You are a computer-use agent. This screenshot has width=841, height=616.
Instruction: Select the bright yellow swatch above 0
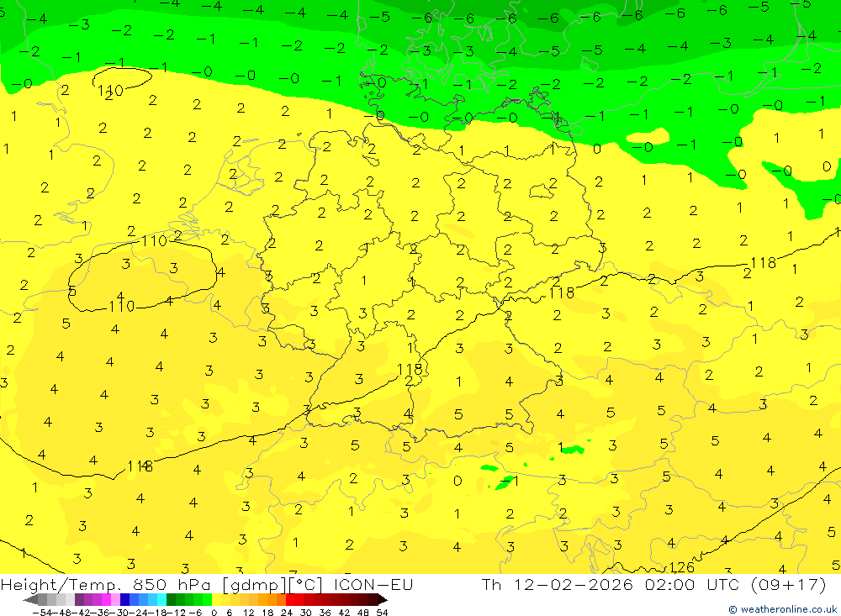[x=217, y=600]
